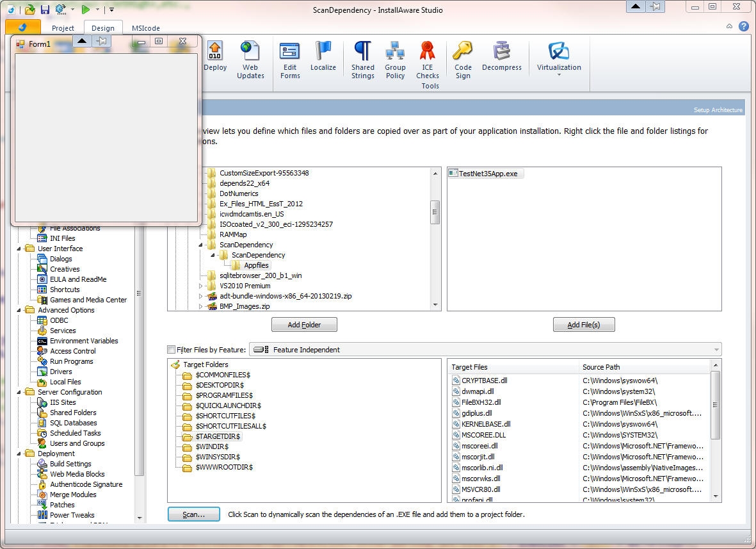756x549 pixels.
Task: Open the Feature Independent dropdown
Action: [485, 350]
